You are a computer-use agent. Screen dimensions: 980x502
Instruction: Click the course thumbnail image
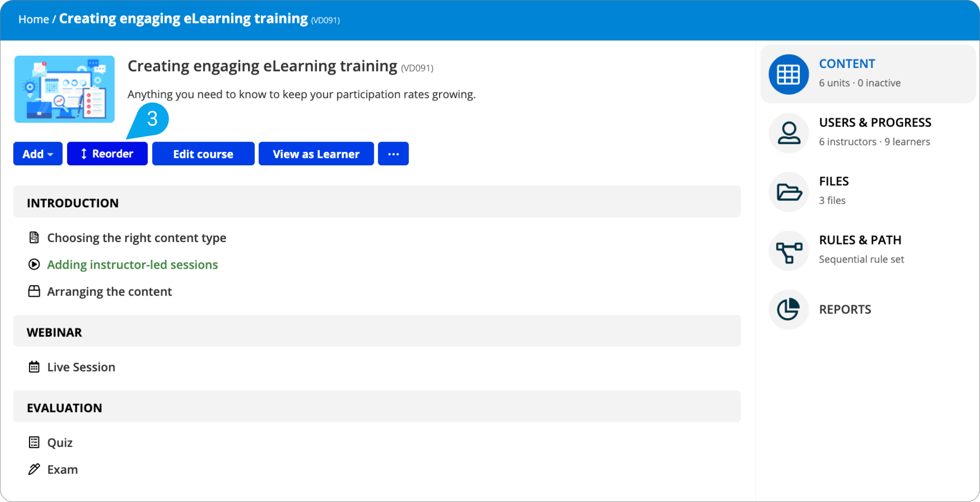point(65,89)
